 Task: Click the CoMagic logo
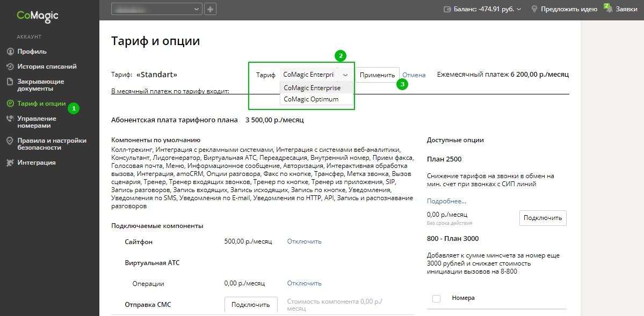pyautogui.click(x=38, y=16)
